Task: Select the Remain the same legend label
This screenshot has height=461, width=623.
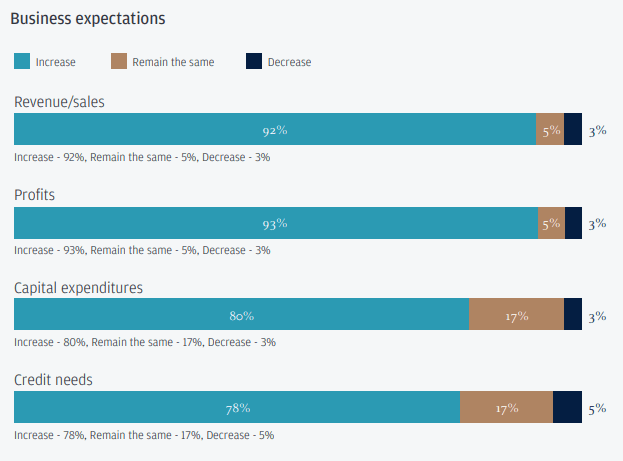Action: click(172, 62)
